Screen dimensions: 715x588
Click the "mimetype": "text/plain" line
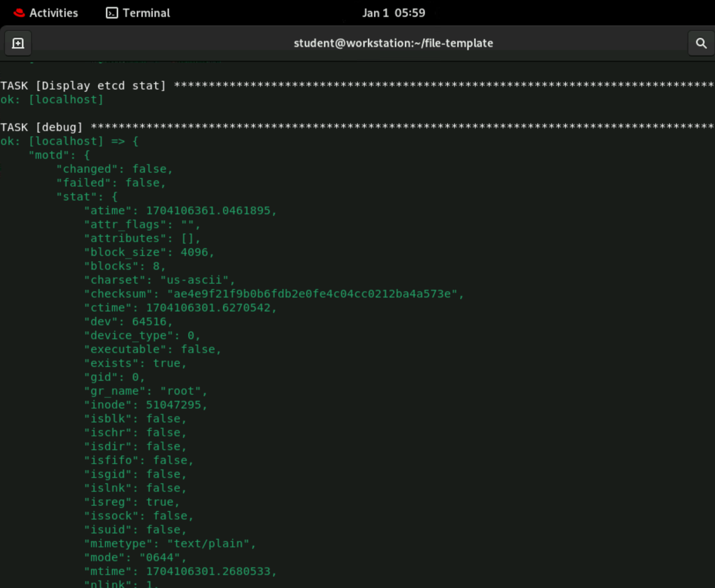click(170, 543)
